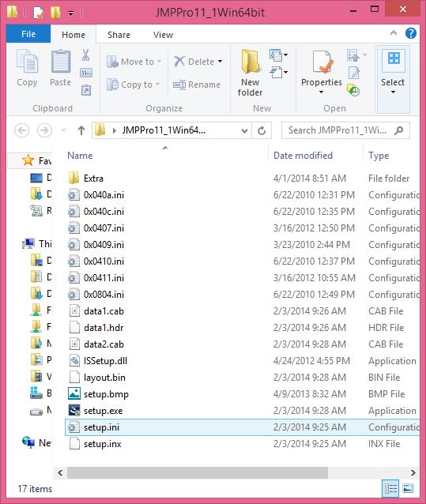Open the Easy access menu icon

coord(278,72)
